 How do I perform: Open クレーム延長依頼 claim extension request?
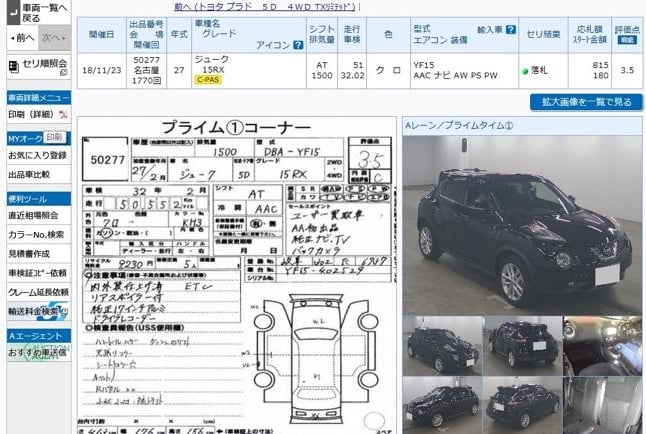39,292
